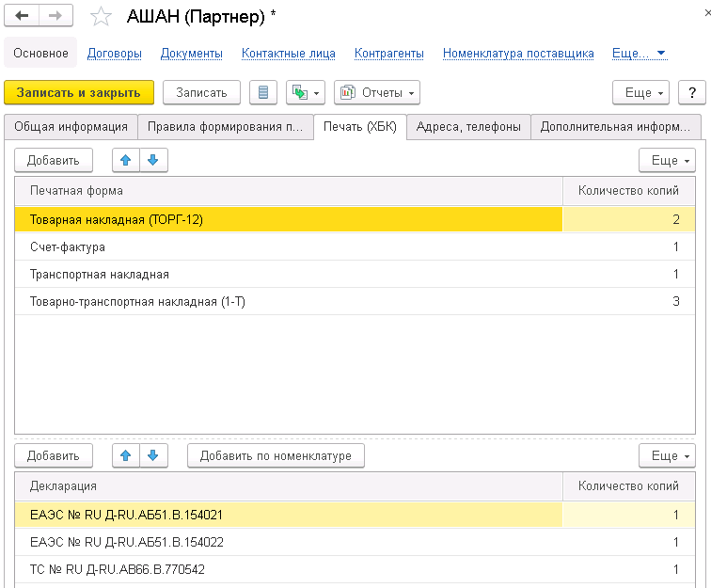Move declaration down in the lower table

152,456
